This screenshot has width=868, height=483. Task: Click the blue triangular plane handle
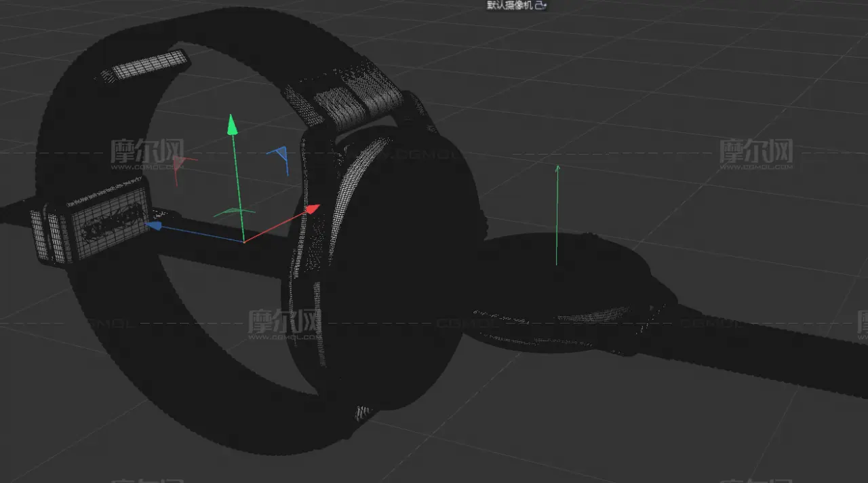[x=280, y=157]
